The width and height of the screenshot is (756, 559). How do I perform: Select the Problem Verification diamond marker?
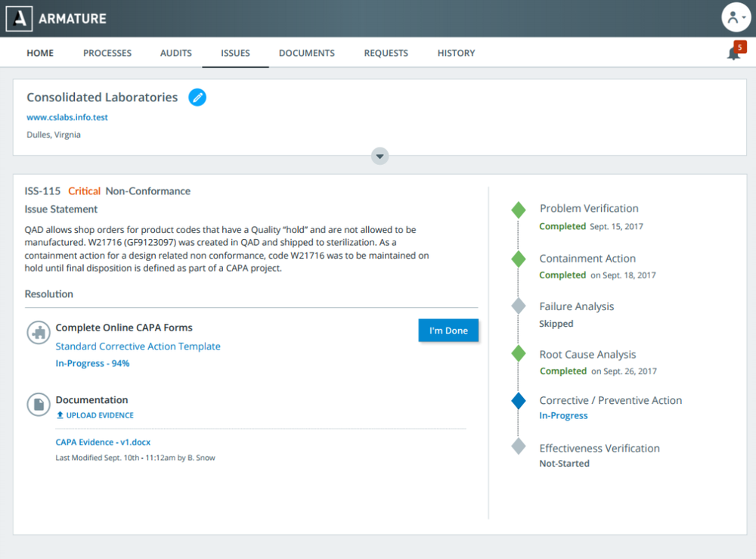518,210
